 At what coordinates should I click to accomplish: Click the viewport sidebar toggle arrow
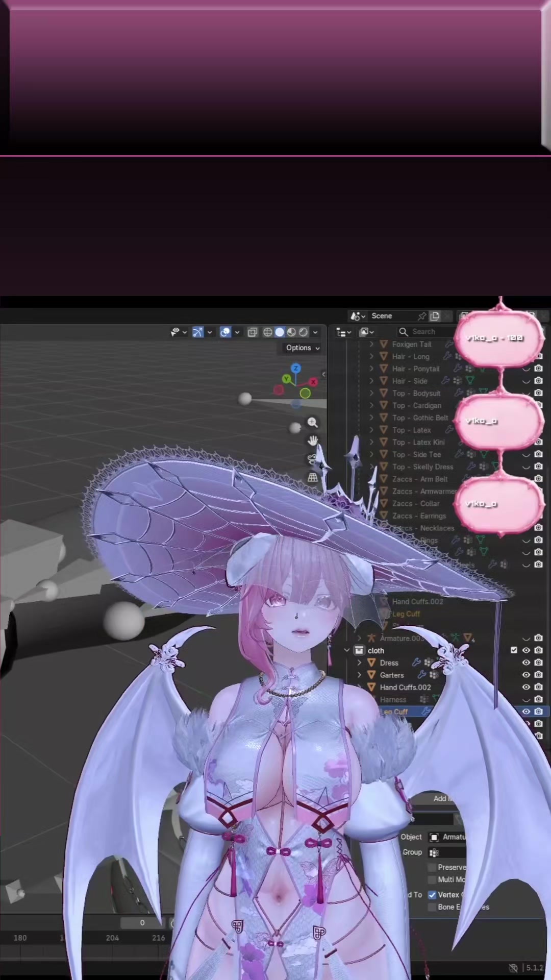pyautogui.click(x=323, y=375)
